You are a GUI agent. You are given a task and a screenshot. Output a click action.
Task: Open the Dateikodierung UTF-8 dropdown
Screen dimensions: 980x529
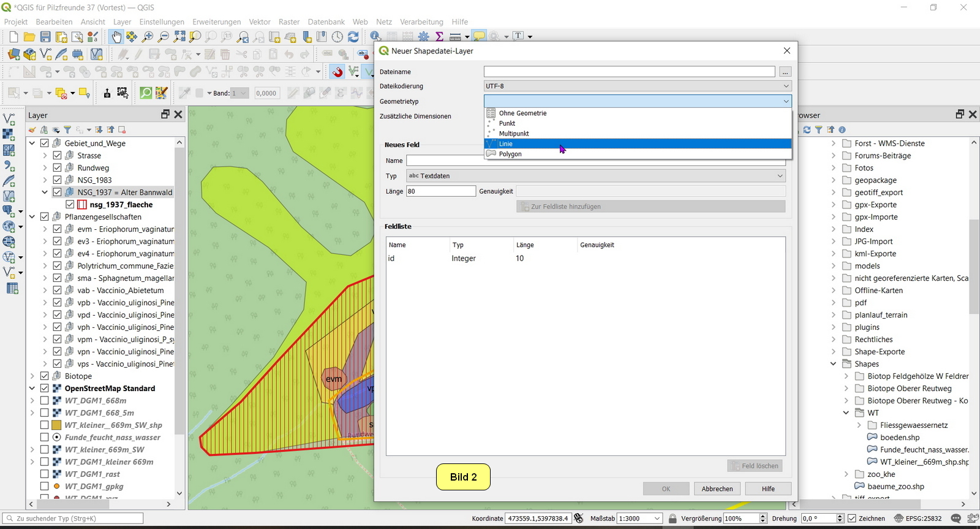point(637,86)
